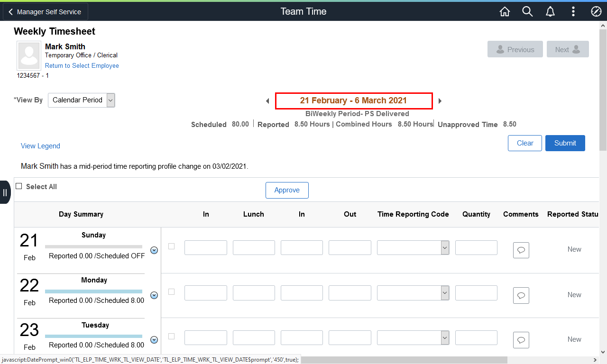Click Mark Smith's profile photo placeholder
607x364 pixels.
pyautogui.click(x=29, y=55)
